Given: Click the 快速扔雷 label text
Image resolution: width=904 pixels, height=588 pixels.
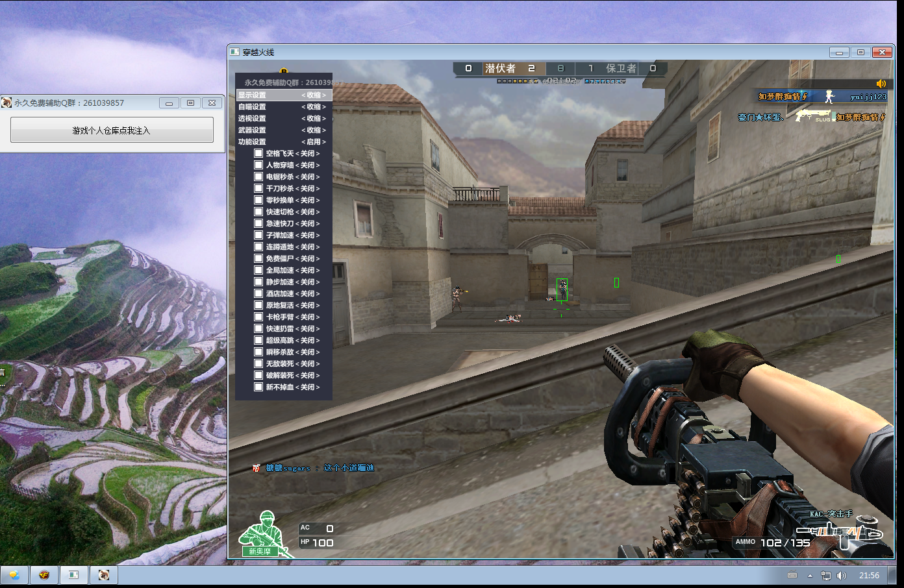Looking at the screenshot, I should click(280, 329).
